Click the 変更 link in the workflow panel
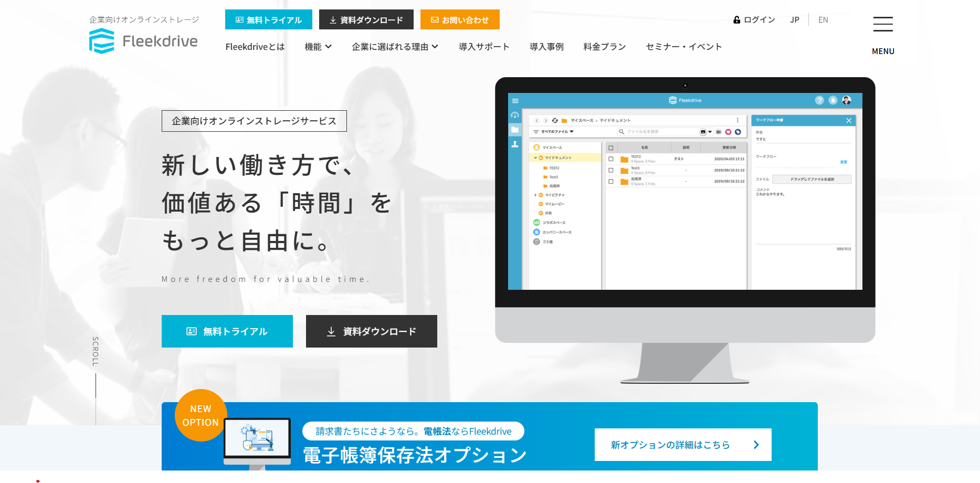The width and height of the screenshot is (980, 483). [844, 162]
